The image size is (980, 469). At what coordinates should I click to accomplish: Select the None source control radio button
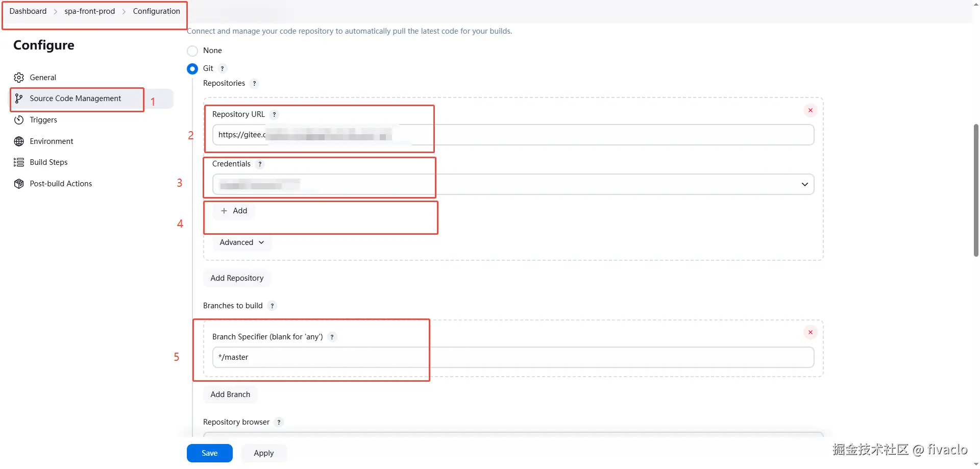(x=192, y=51)
